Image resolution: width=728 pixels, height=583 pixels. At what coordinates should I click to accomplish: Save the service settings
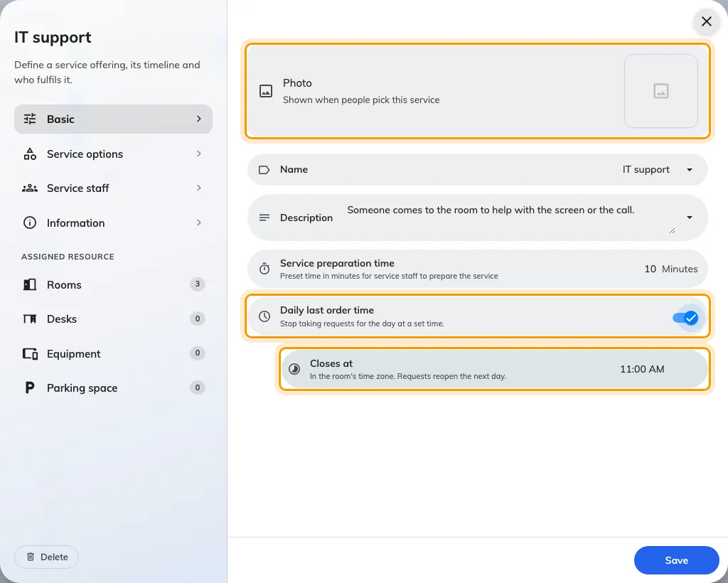pyautogui.click(x=677, y=560)
